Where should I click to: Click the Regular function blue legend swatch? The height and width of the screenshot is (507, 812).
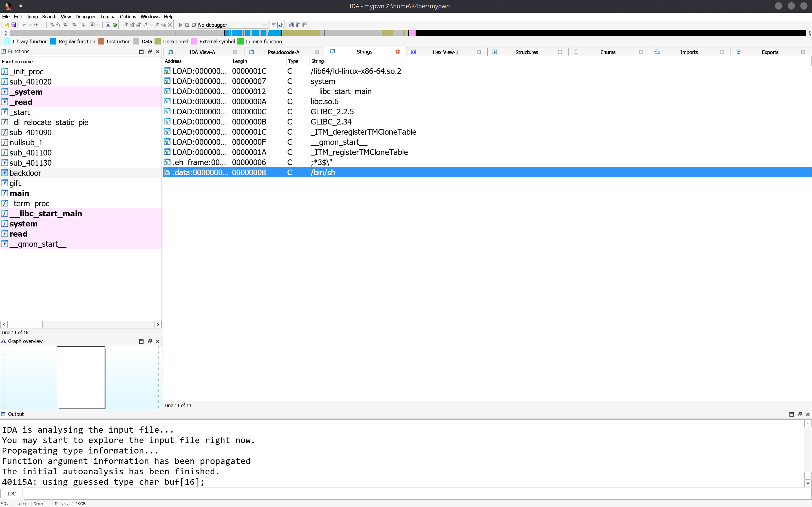[53, 42]
